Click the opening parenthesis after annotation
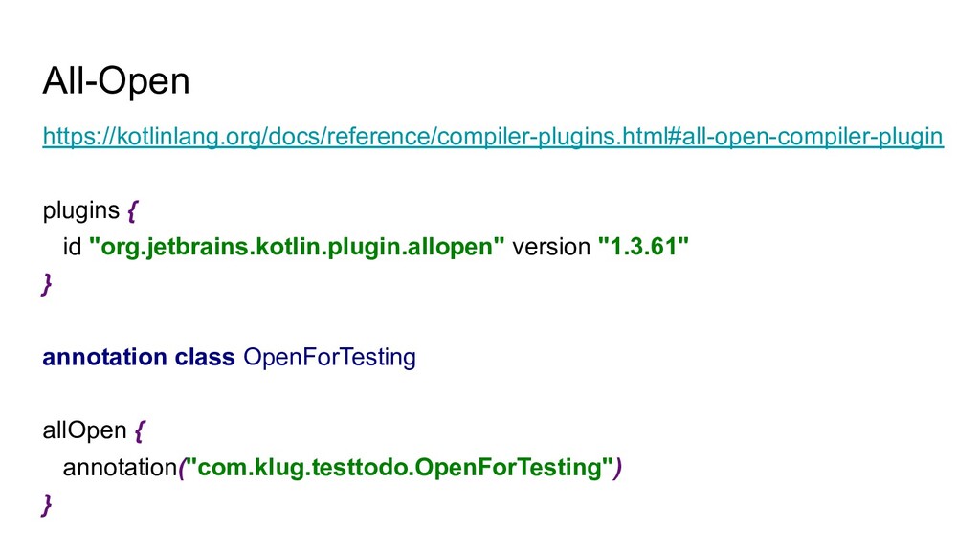This screenshot has width=980, height=551. point(180,468)
